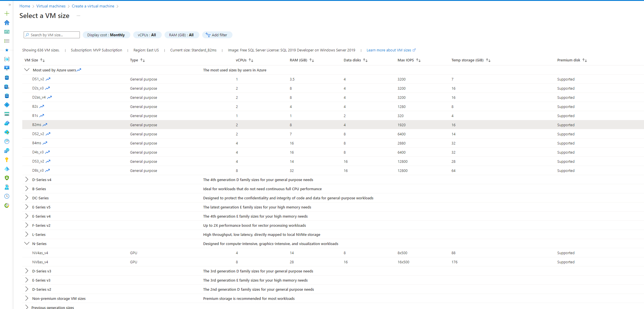This screenshot has width=644, height=309.
Task: Select the D8s_v3 size row
Action: (x=333, y=170)
